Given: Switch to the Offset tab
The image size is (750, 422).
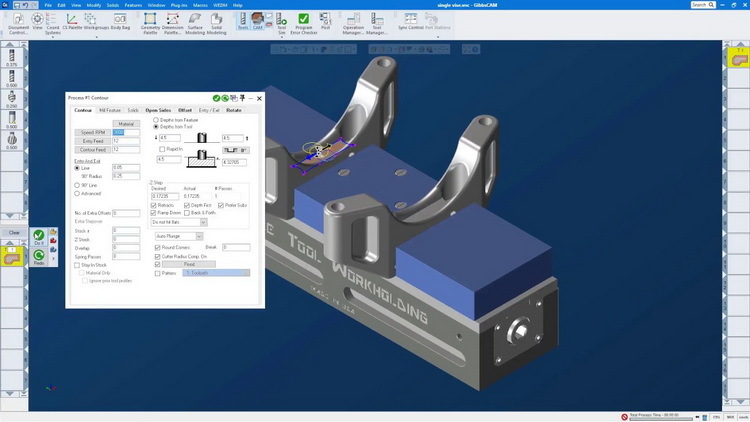Looking at the screenshot, I should click(x=185, y=109).
